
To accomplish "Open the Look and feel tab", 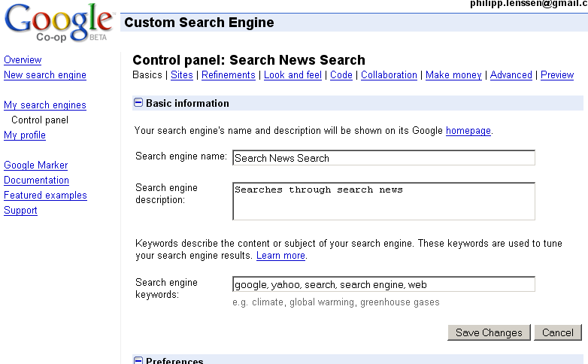I will pyautogui.click(x=292, y=75).
